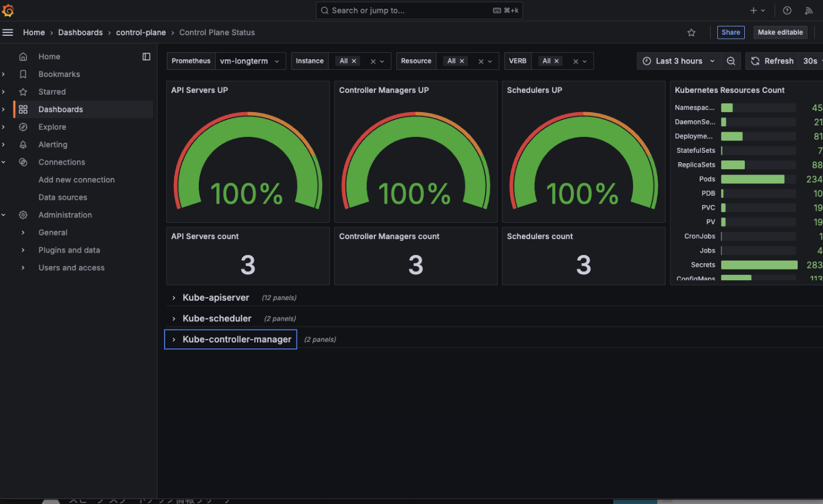
Task: Click the Dashboards grid icon in sidebar
Action: [23, 109]
